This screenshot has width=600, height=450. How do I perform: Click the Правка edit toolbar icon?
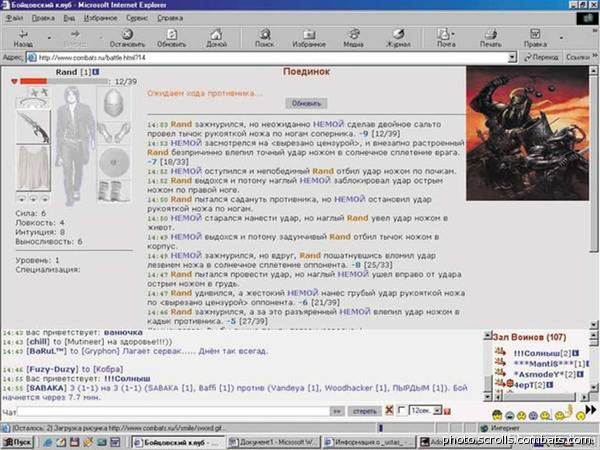pos(535,38)
